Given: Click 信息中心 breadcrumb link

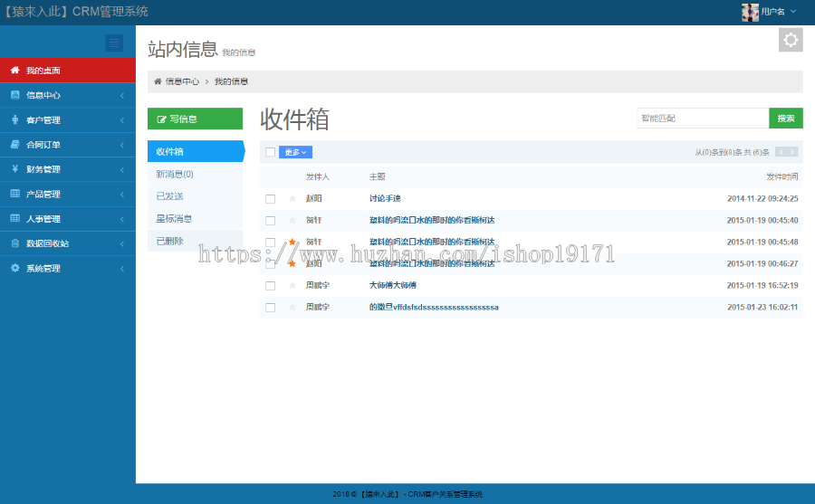Looking at the screenshot, I should 182,81.
